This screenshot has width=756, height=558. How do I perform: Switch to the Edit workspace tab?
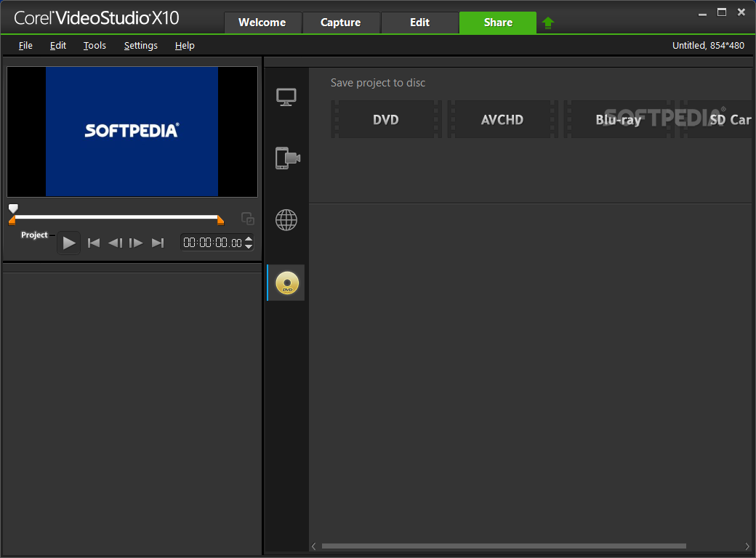[419, 23]
